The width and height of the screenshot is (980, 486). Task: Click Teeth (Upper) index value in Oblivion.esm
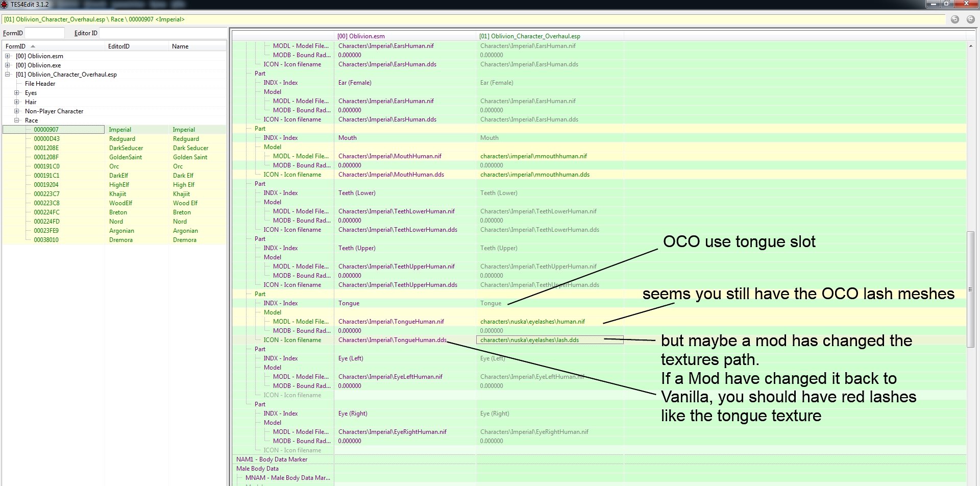(357, 248)
